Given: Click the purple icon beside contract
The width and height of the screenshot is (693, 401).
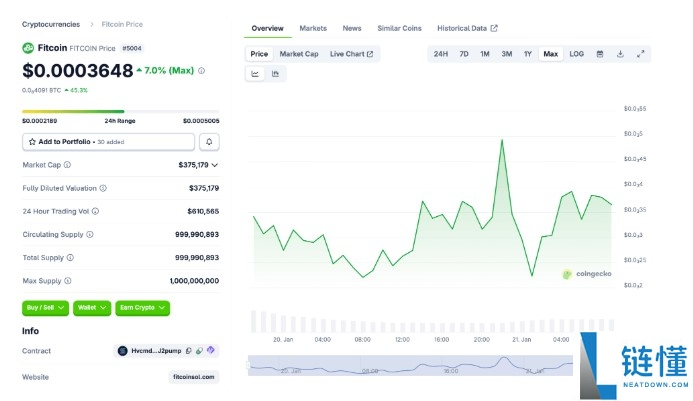Looking at the screenshot, I should 211,350.
